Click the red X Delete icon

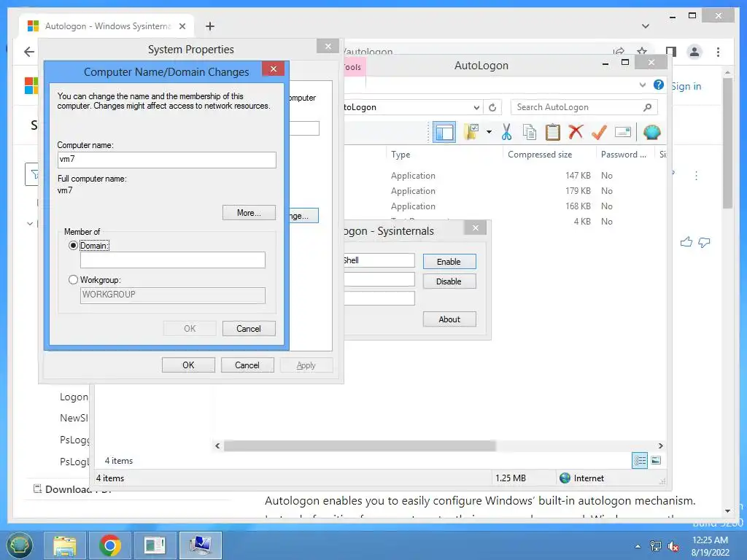(576, 132)
